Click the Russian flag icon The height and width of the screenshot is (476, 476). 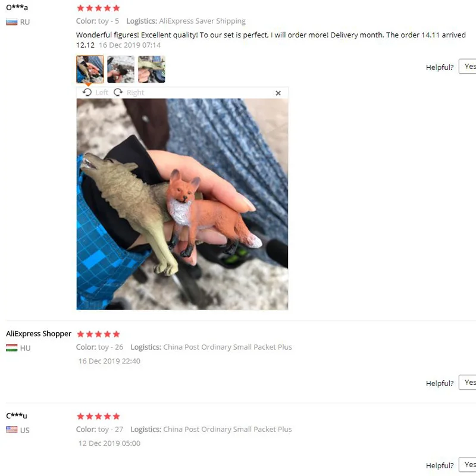click(11, 22)
